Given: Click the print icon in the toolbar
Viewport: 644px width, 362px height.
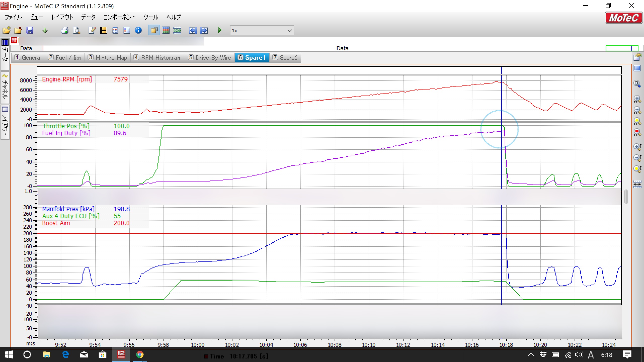Looking at the screenshot, I should point(65,30).
